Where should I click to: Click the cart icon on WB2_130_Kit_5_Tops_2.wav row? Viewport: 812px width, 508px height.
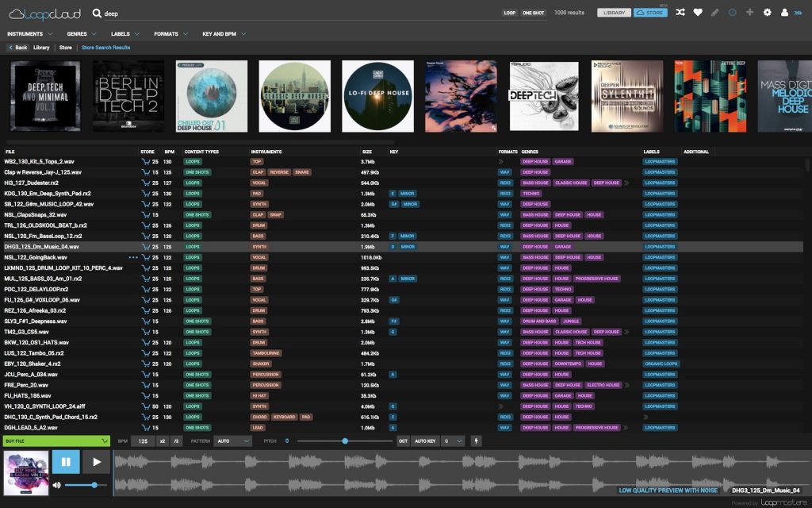(x=146, y=161)
